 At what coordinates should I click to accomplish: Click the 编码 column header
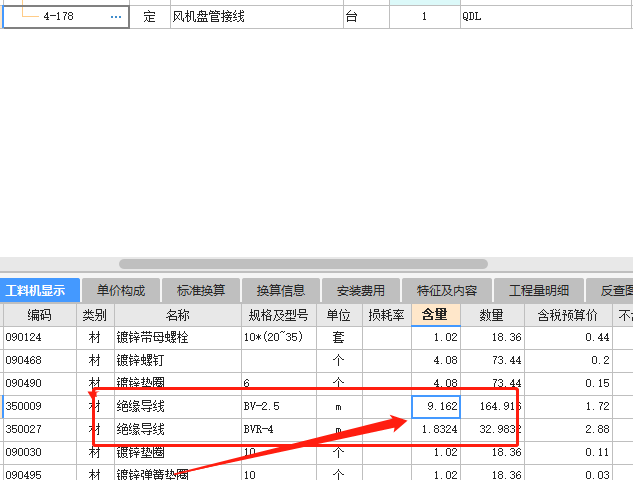[x=40, y=315]
